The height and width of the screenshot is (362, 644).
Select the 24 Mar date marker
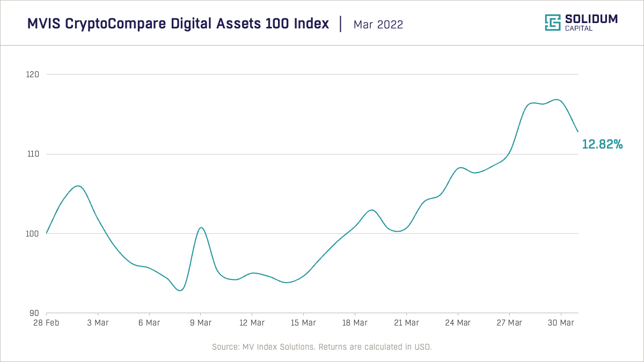(458, 323)
